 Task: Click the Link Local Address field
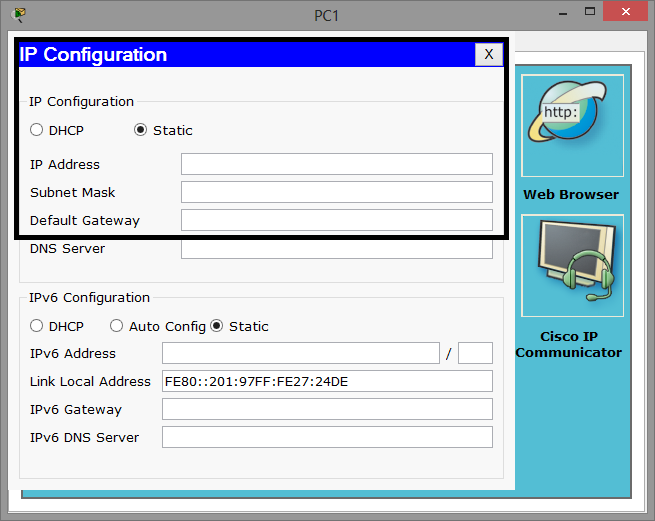click(x=328, y=381)
